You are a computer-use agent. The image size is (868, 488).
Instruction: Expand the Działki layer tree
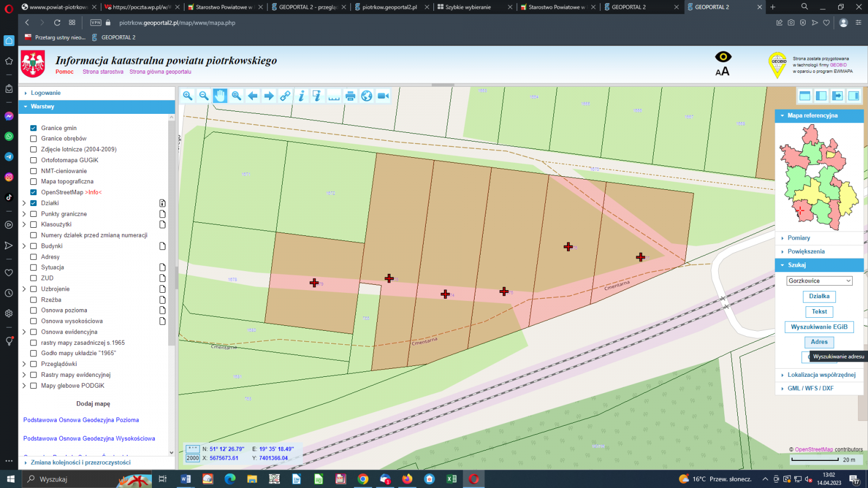point(24,203)
